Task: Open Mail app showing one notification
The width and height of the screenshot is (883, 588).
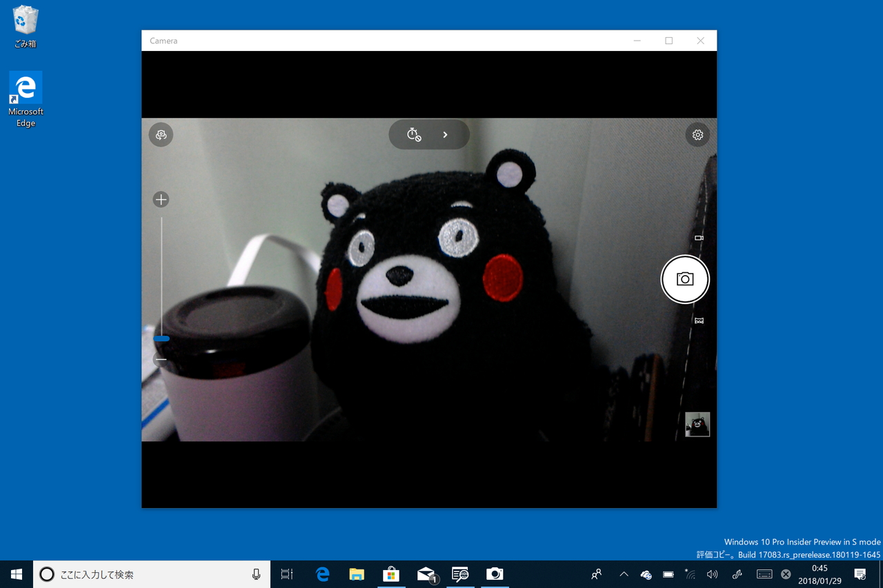Action: tap(426, 574)
